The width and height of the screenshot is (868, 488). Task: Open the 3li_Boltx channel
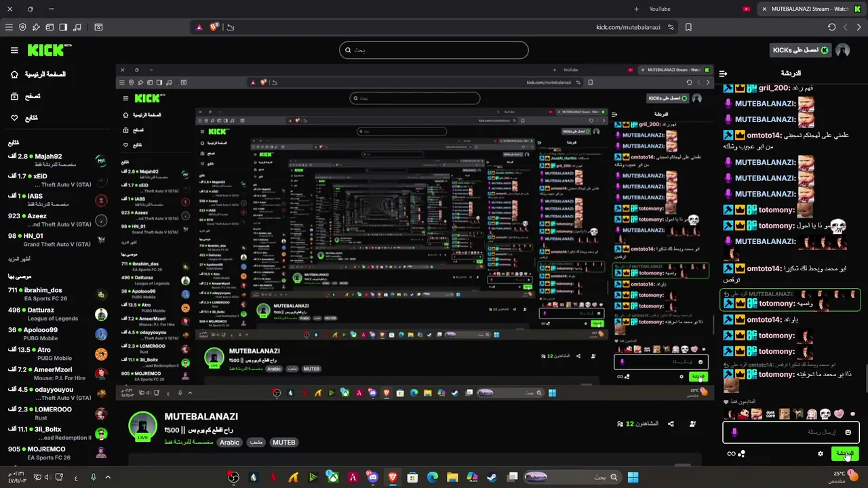(57, 433)
